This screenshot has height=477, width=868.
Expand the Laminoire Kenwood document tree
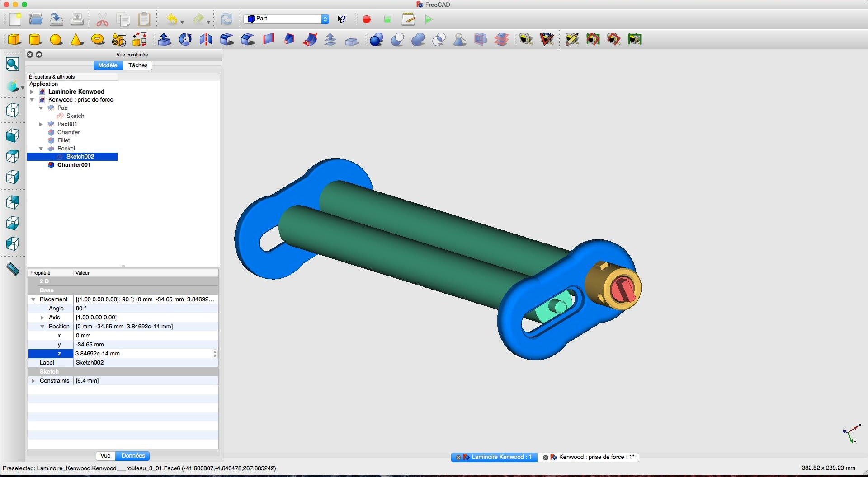32,92
